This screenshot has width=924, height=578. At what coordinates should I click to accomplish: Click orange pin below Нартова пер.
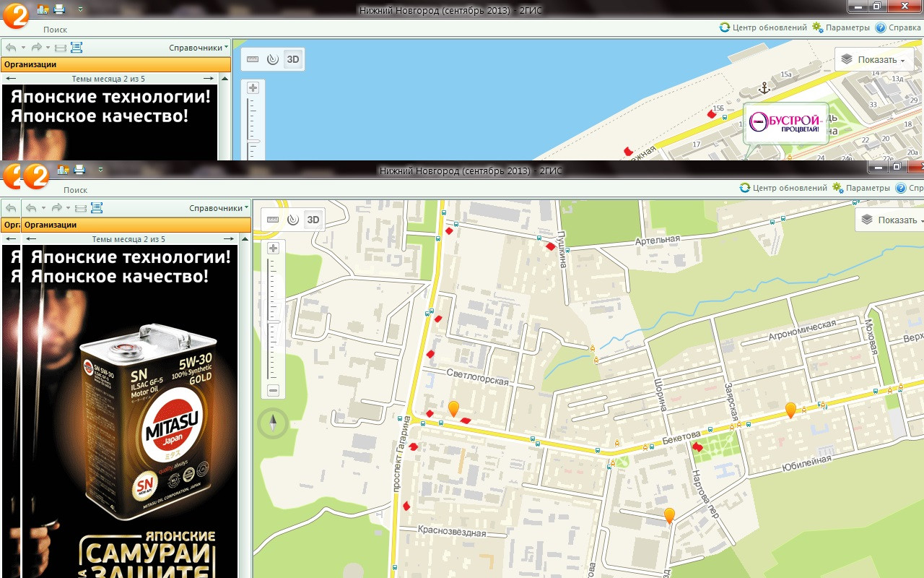669,515
